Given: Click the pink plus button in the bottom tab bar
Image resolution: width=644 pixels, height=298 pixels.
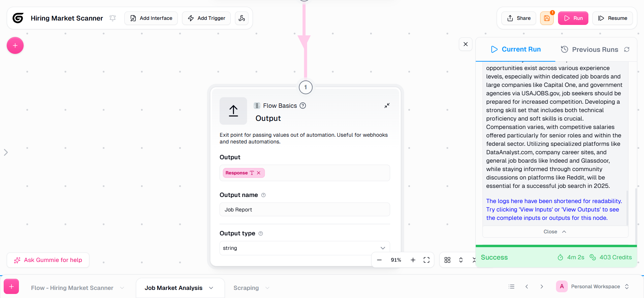Looking at the screenshot, I should [11, 287].
